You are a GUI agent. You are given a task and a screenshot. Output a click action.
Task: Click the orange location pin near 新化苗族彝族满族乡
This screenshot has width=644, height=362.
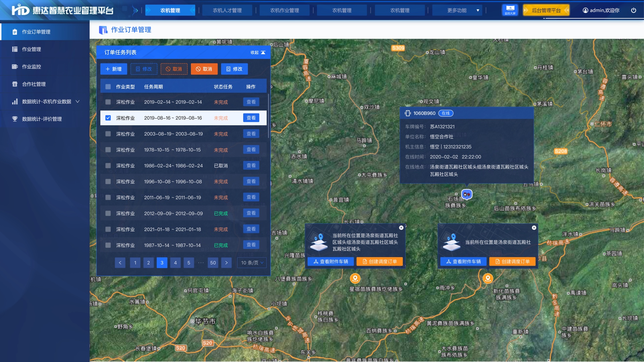tap(488, 278)
